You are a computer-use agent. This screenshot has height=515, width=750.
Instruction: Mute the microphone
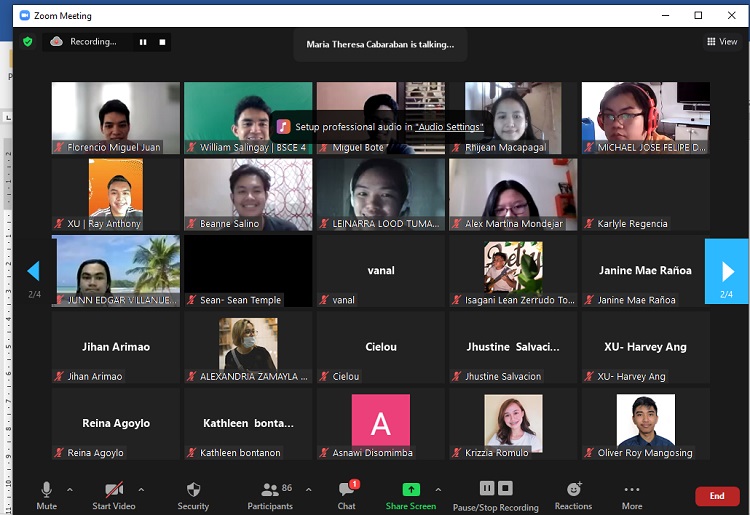point(46,496)
